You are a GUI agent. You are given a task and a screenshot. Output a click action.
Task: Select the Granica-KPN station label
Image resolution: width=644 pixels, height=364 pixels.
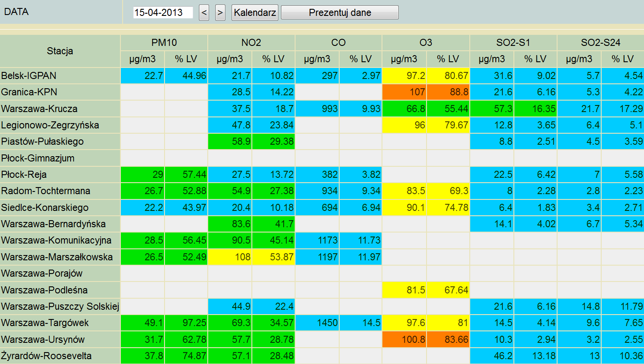tap(60, 92)
